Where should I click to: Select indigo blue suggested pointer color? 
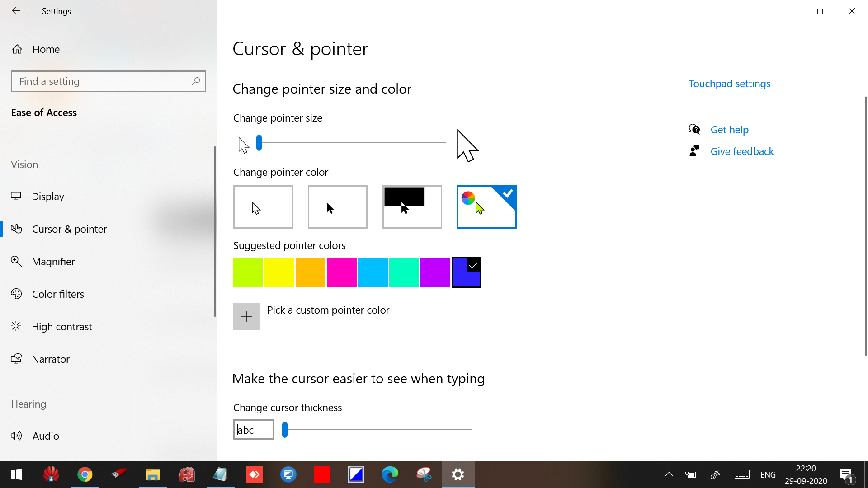tap(467, 272)
